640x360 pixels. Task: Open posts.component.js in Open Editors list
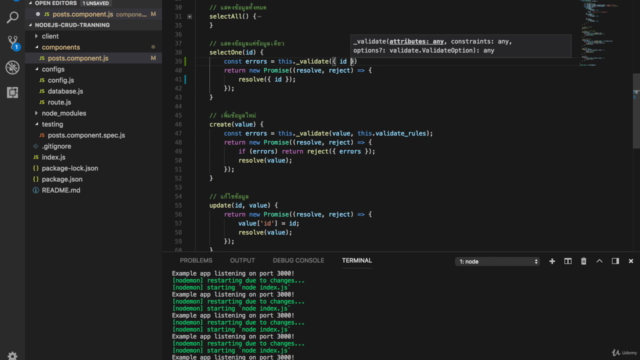coord(93,14)
